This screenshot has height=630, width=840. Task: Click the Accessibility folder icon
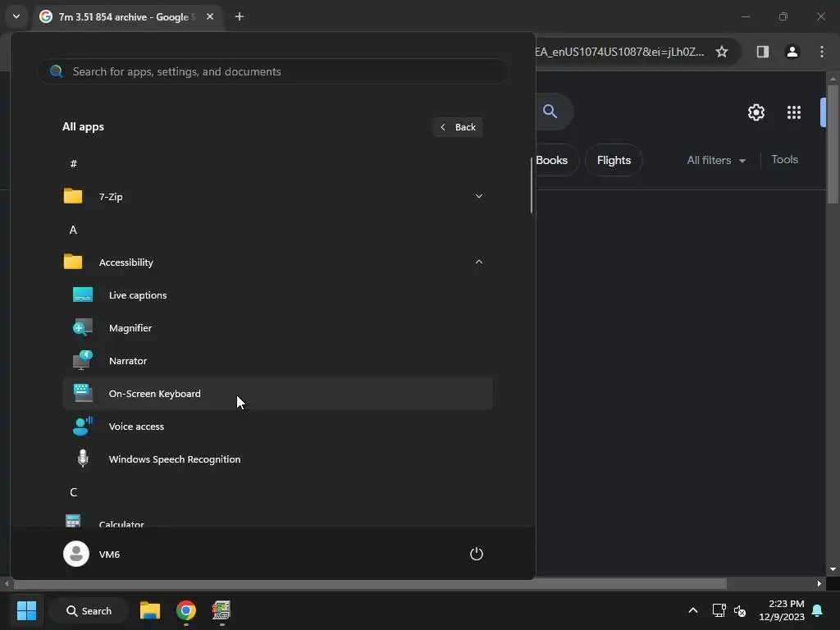point(73,262)
